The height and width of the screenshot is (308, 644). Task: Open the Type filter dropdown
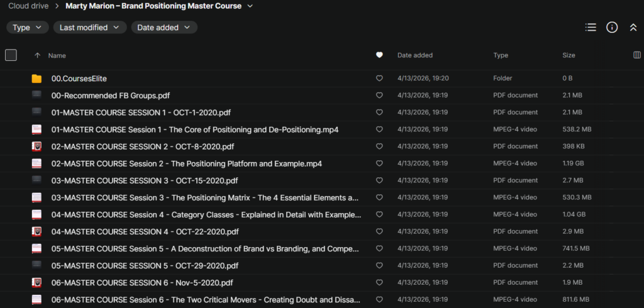tap(28, 28)
